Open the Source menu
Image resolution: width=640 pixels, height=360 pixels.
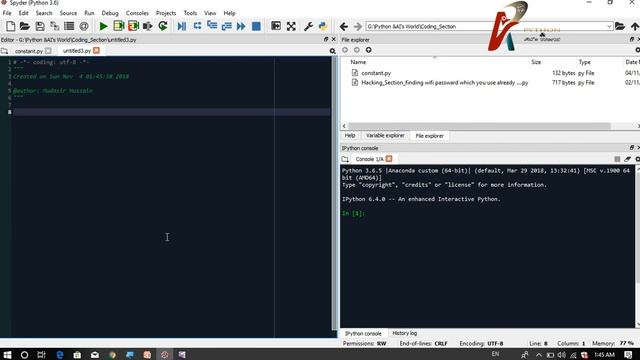click(x=68, y=13)
